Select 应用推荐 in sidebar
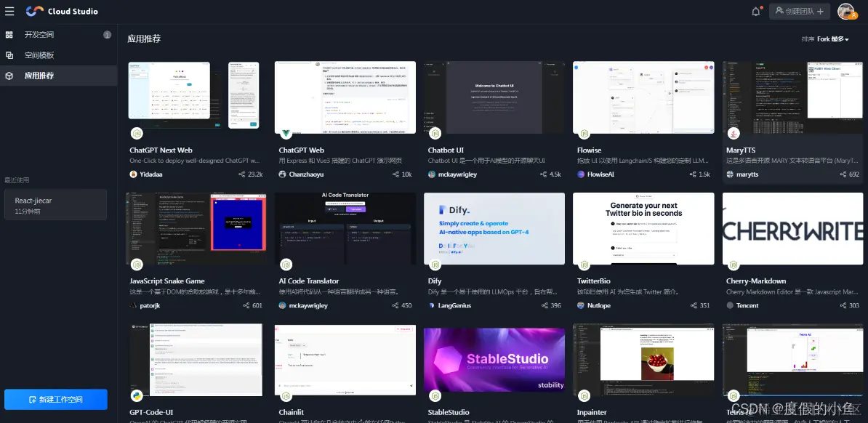Screen dimensions: 868x423 click(59, 76)
